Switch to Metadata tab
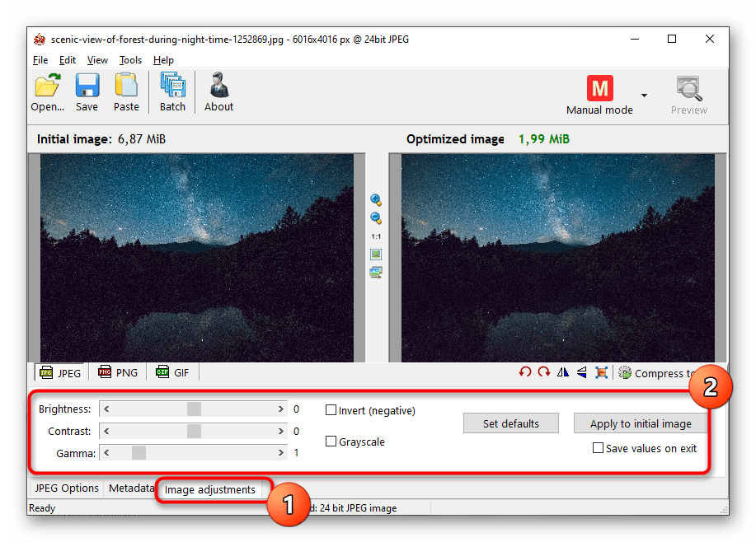Screen dimensions: 756x542 pos(130,488)
